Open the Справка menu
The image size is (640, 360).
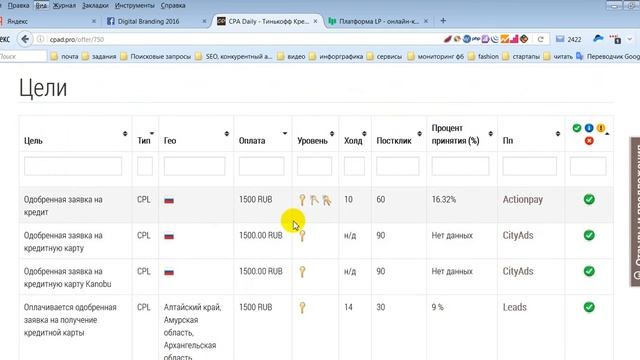[173, 5]
